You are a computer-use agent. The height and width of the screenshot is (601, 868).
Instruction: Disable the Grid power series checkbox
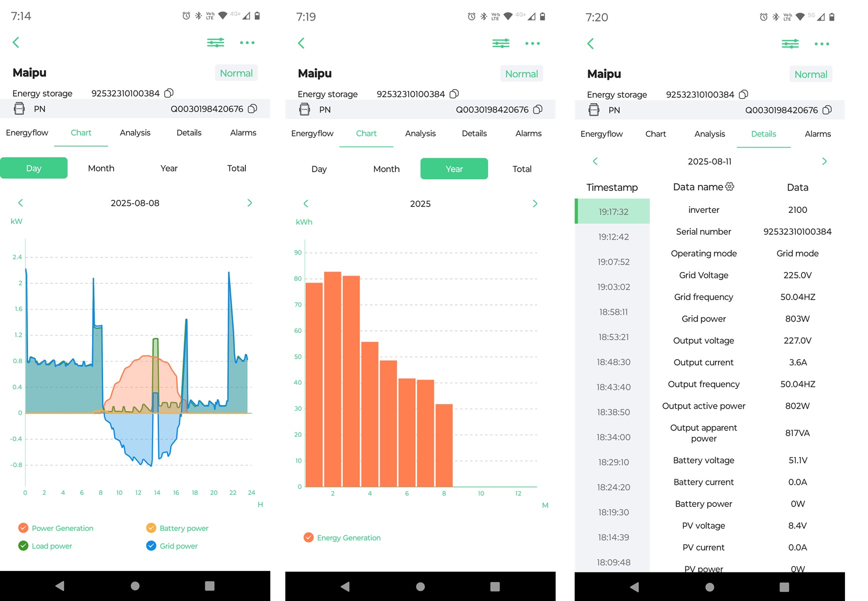[151, 546]
